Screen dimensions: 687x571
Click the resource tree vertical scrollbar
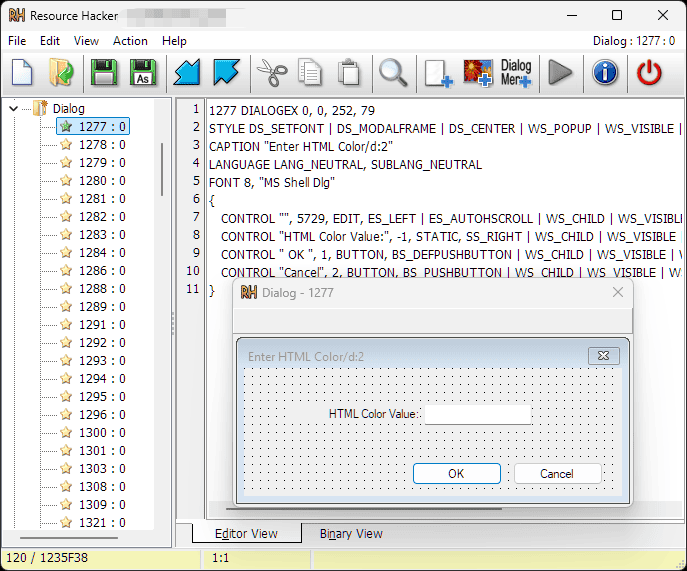pyautogui.click(x=162, y=169)
